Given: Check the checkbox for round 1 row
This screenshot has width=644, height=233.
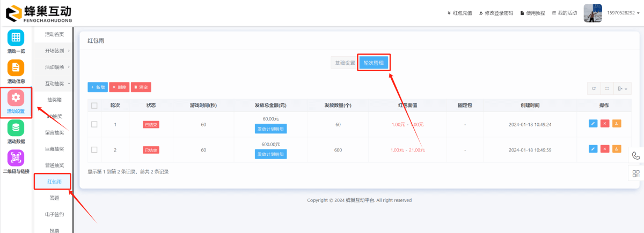Looking at the screenshot, I should point(94,124).
